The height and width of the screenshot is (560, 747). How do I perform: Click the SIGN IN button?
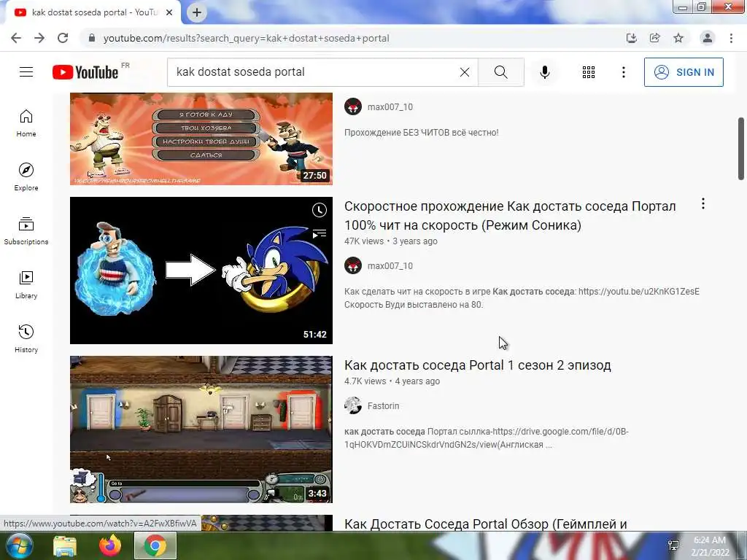(x=684, y=72)
